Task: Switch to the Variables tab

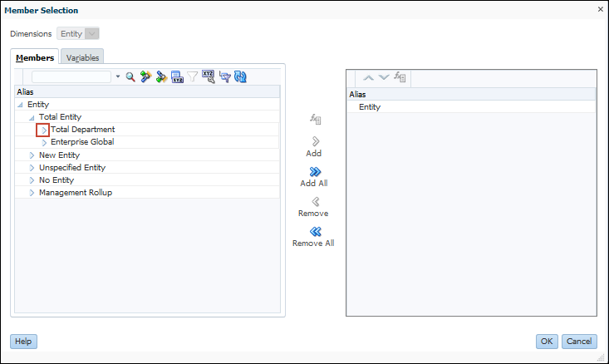Action: tap(82, 57)
